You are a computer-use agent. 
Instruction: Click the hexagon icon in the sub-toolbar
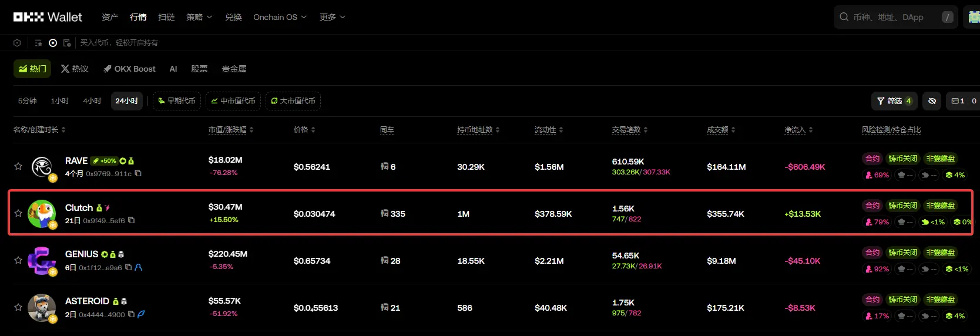tap(17, 43)
